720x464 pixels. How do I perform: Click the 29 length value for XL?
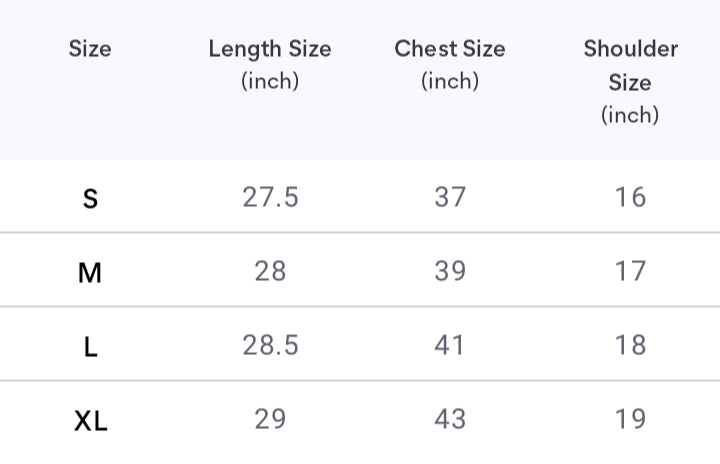coord(270,419)
